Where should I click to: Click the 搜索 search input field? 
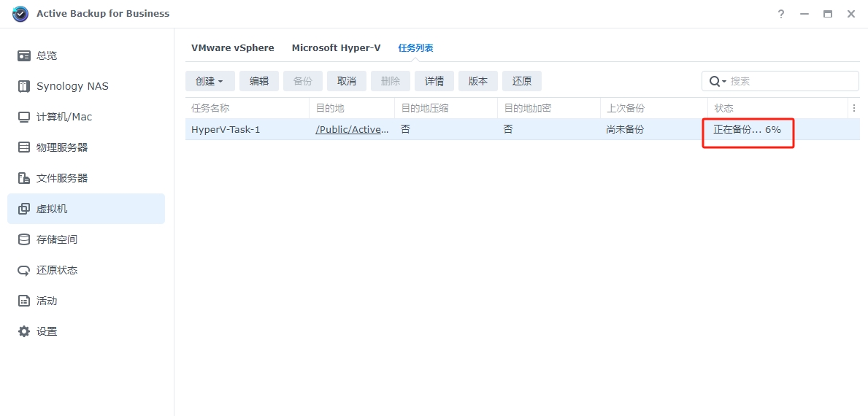pos(792,81)
